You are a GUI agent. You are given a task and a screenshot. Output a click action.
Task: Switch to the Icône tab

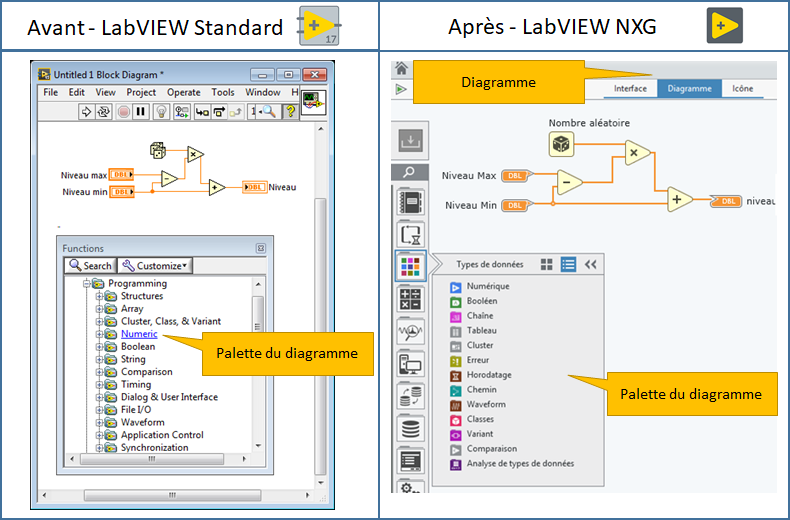743,88
